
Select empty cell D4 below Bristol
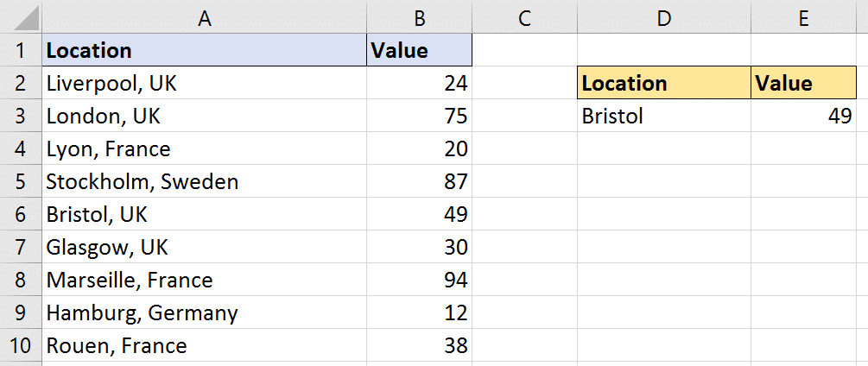(x=664, y=148)
